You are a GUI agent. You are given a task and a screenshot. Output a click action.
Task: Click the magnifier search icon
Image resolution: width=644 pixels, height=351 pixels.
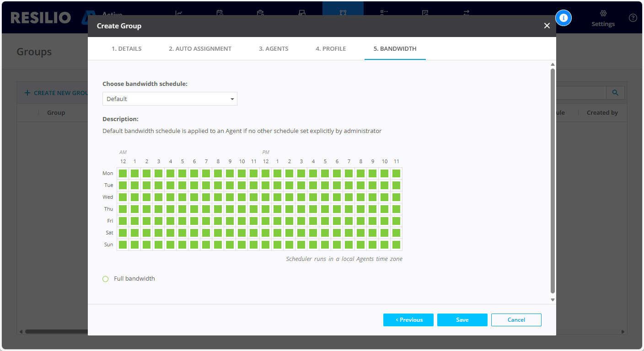pyautogui.click(x=615, y=93)
